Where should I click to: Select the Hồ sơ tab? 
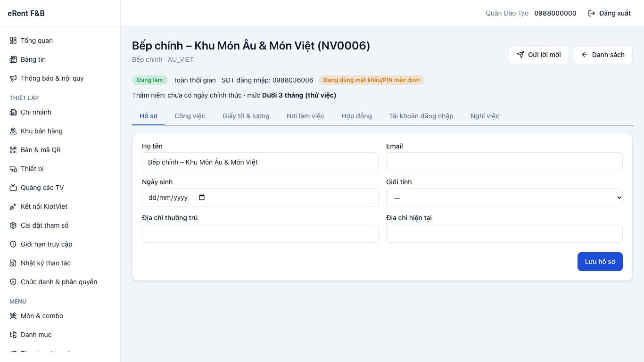[149, 116]
